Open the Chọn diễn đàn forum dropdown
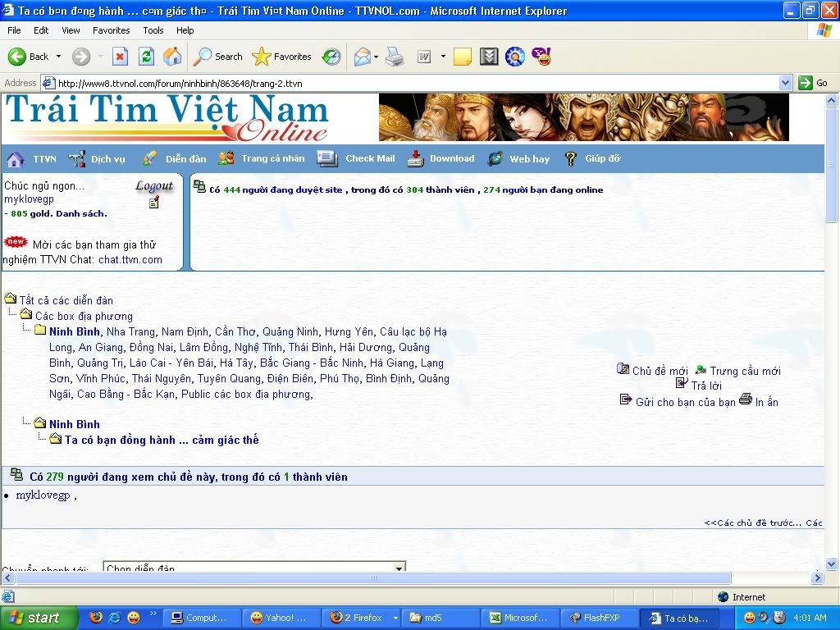 click(254, 568)
